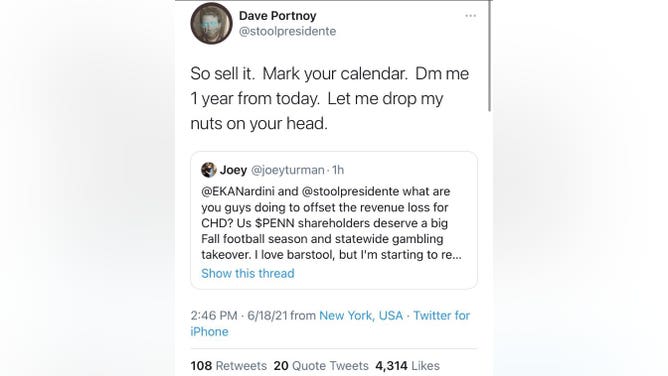Click the 2:46 PM 6/18/21 timestamp
668x376 pixels.
(x=239, y=316)
